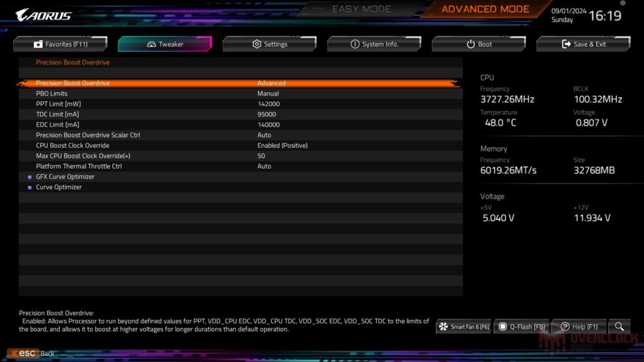Expand Curve Optimizer

point(60,187)
